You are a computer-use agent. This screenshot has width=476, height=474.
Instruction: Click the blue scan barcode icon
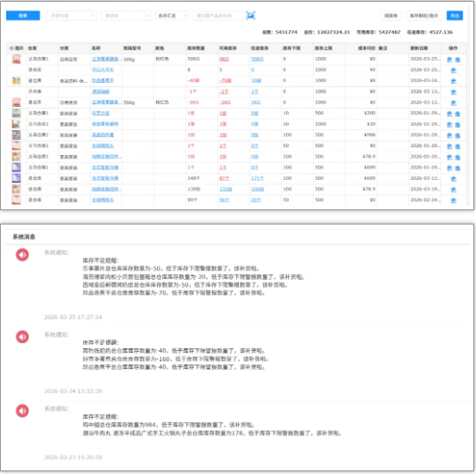(250, 15)
